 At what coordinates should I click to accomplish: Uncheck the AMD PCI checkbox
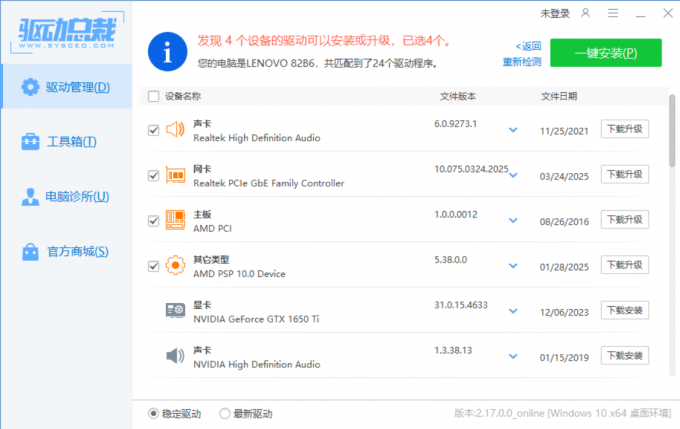pyautogui.click(x=154, y=221)
